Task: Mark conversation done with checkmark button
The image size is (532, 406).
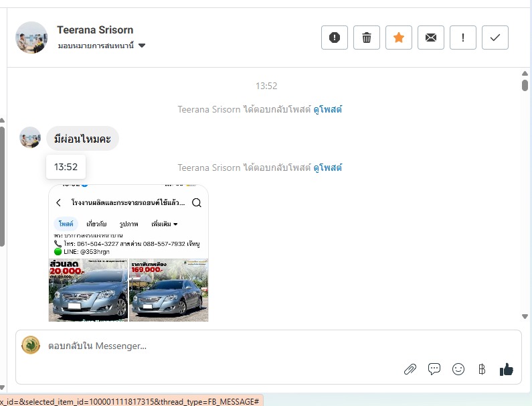Action: 495,38
